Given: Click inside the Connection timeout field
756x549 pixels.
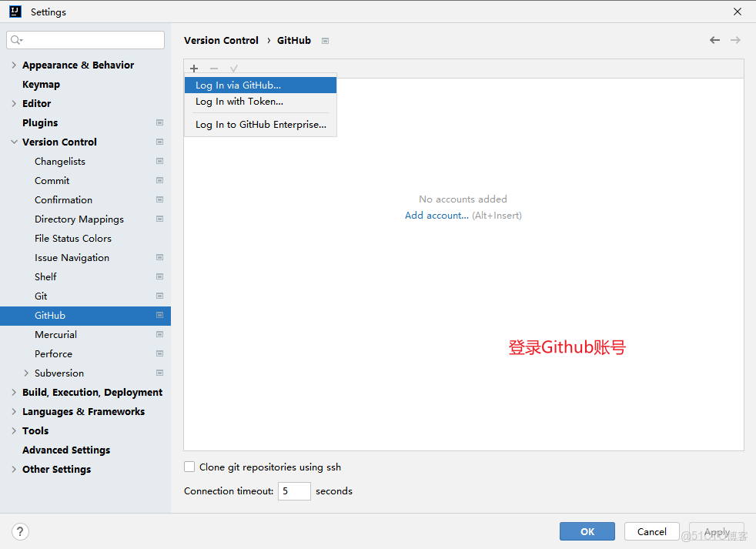Looking at the screenshot, I should (x=293, y=490).
